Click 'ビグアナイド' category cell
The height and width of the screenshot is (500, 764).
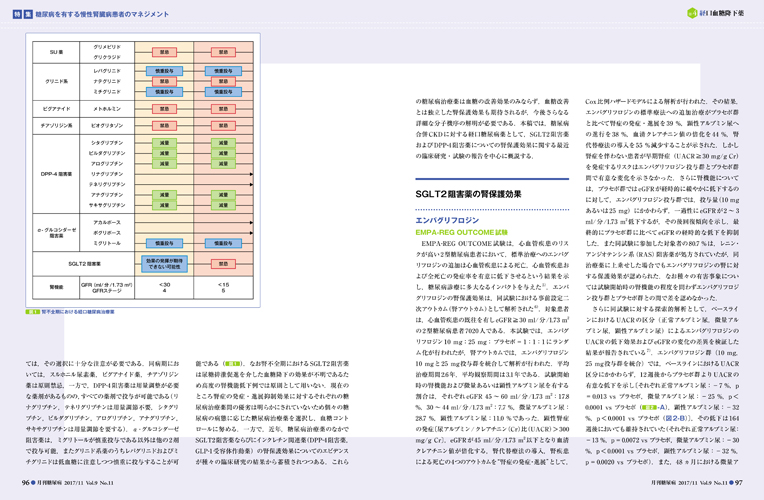[x=56, y=109]
